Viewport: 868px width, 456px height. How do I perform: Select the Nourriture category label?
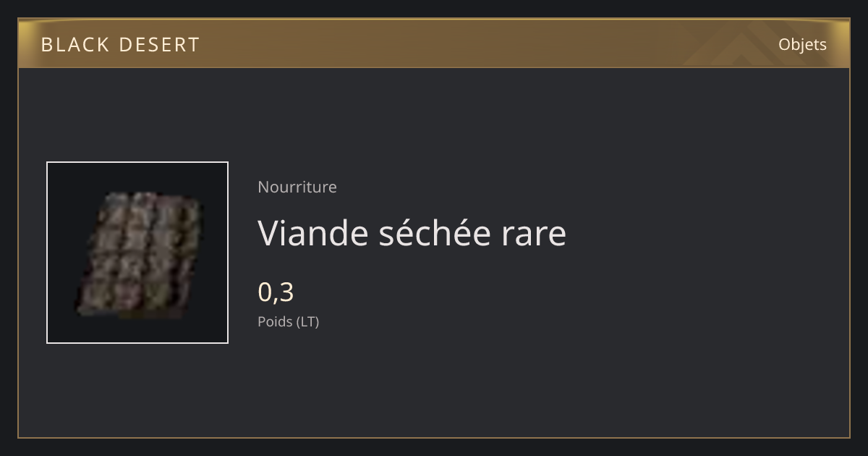pyautogui.click(x=297, y=187)
